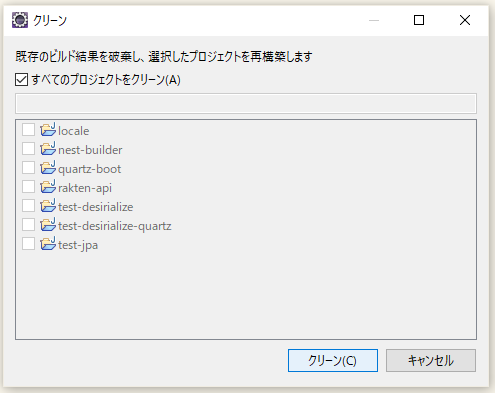
Task: Click the クリーン(C) button
Action: (333, 360)
